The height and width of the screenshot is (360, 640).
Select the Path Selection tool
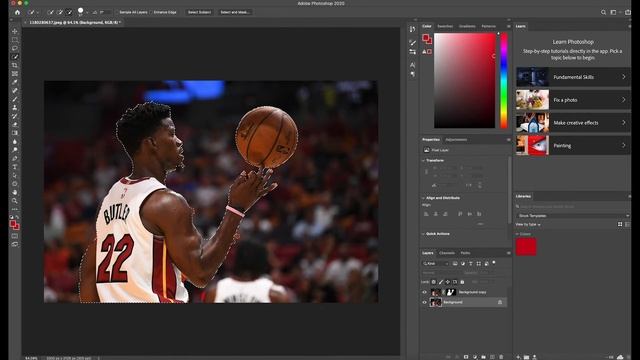click(x=15, y=176)
